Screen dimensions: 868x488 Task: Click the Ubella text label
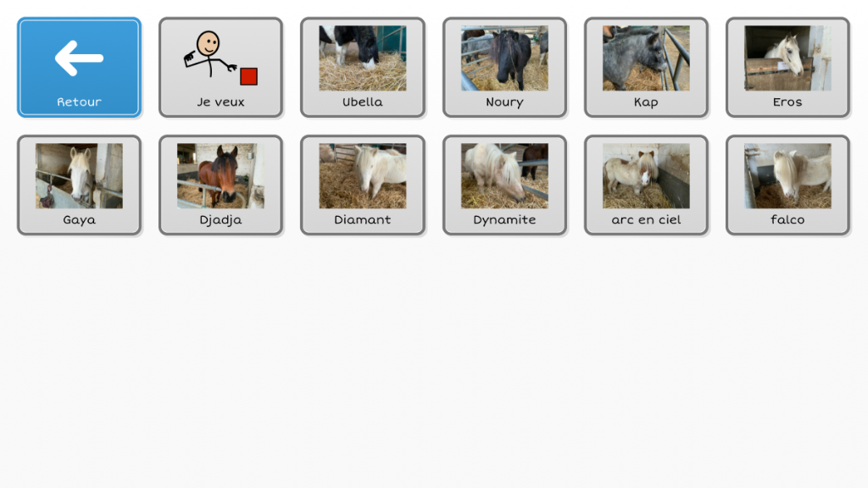tap(363, 102)
